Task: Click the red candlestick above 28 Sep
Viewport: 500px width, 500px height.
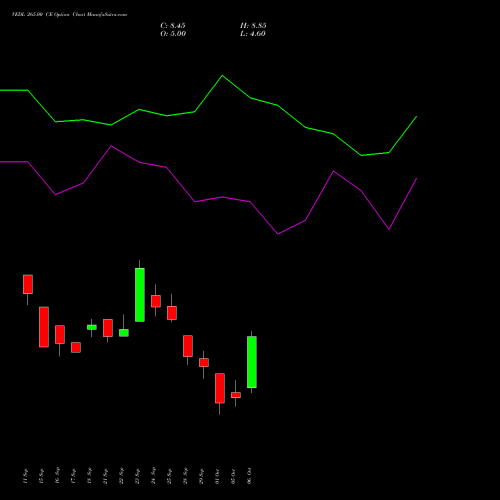Action: click(x=188, y=346)
